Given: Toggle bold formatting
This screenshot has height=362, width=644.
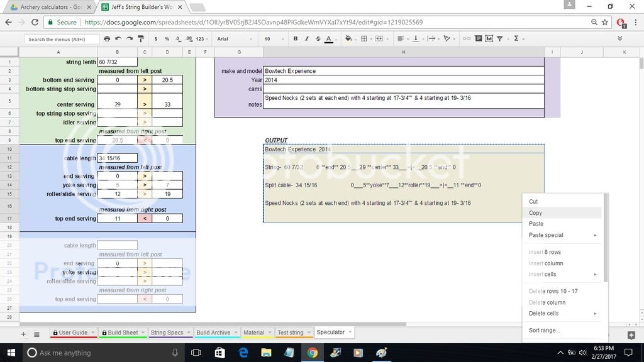Looking at the screenshot, I should pos(296,38).
